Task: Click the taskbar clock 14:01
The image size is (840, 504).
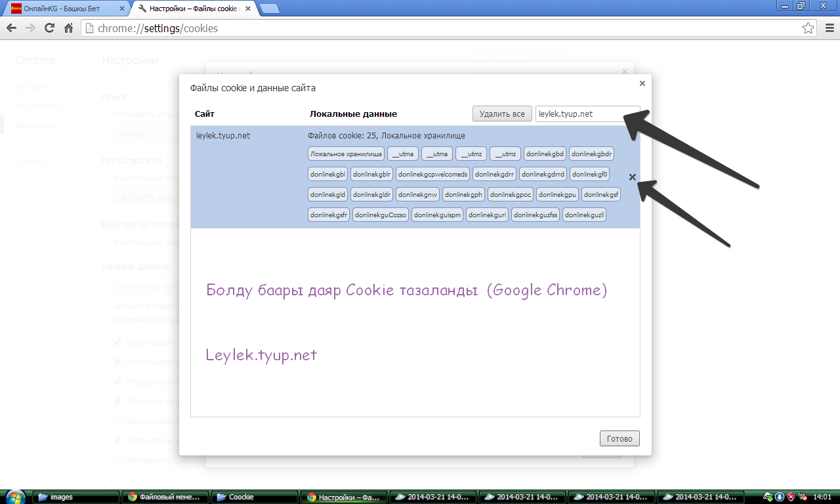Action: 822,497
